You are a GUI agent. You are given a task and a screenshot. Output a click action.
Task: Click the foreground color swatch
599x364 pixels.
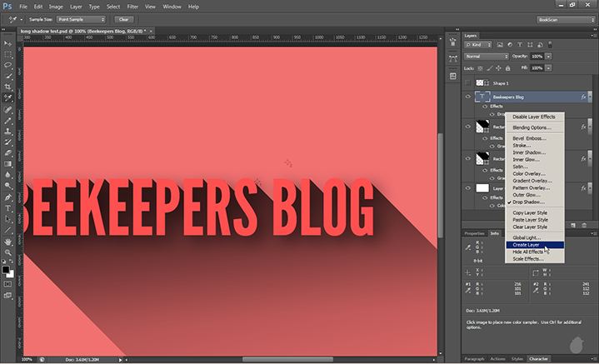pos(7,269)
